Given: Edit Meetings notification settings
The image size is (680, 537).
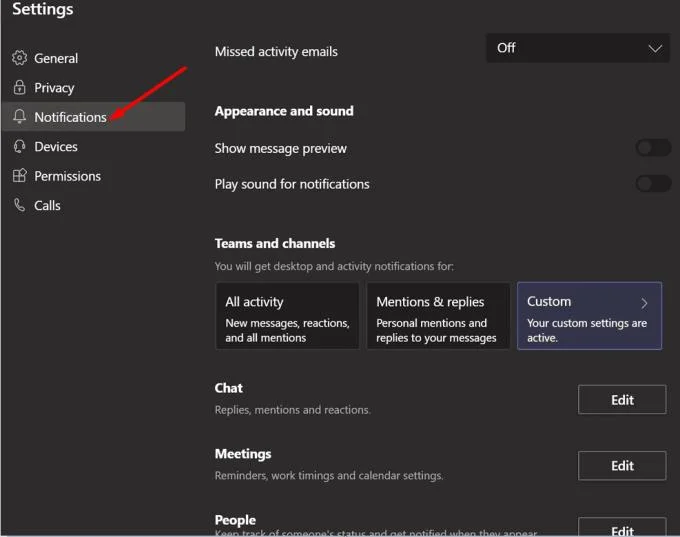Looking at the screenshot, I should [622, 465].
